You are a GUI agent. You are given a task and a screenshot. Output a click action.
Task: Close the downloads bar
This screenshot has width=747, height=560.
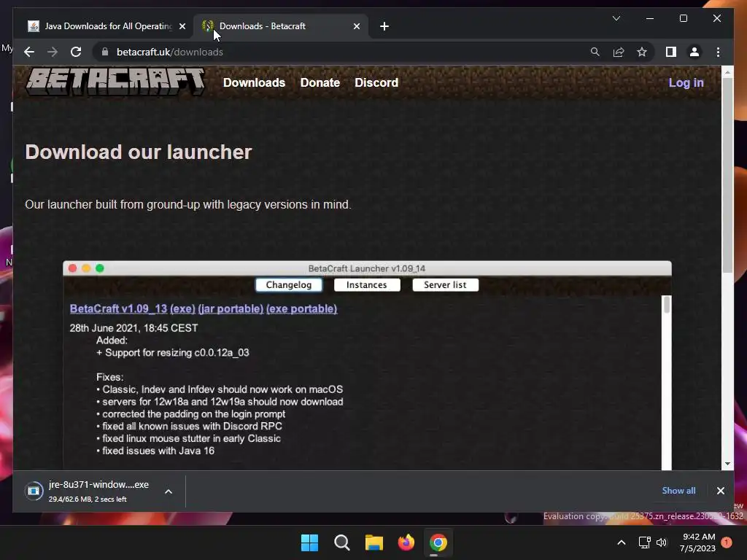click(x=720, y=491)
